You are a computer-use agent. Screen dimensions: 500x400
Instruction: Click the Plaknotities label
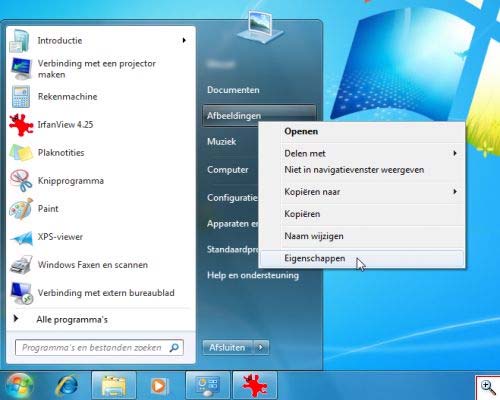click(61, 153)
